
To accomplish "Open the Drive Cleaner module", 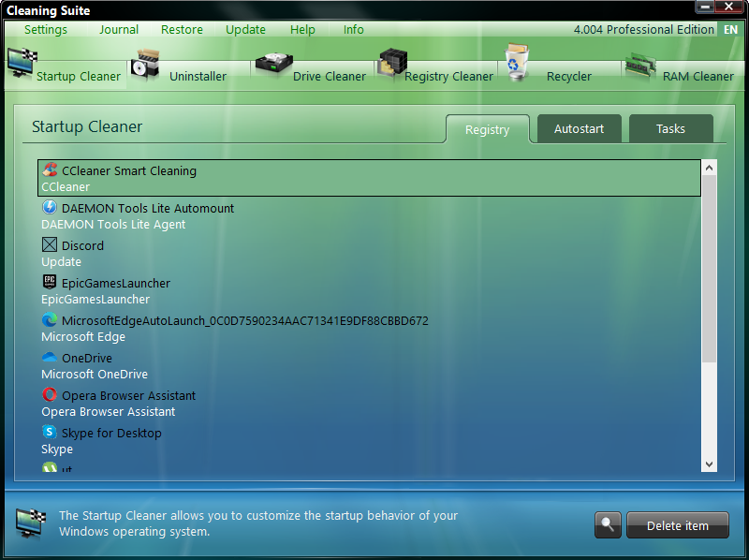I will point(330,77).
